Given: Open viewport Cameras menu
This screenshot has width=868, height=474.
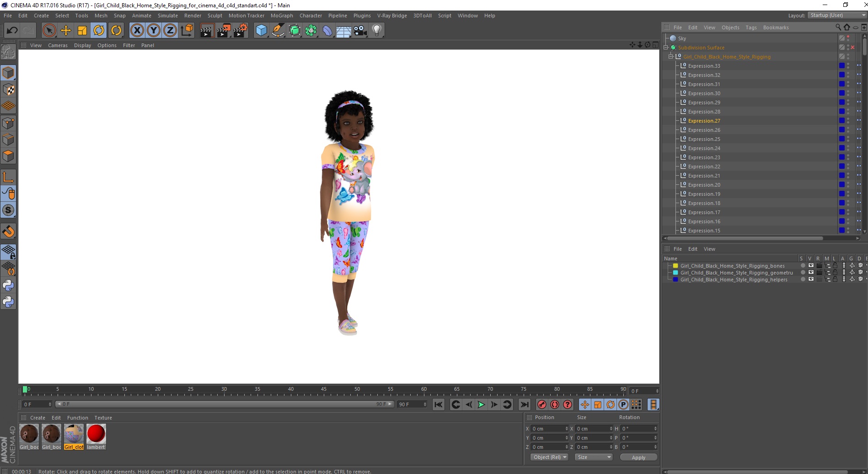Looking at the screenshot, I should (58, 45).
